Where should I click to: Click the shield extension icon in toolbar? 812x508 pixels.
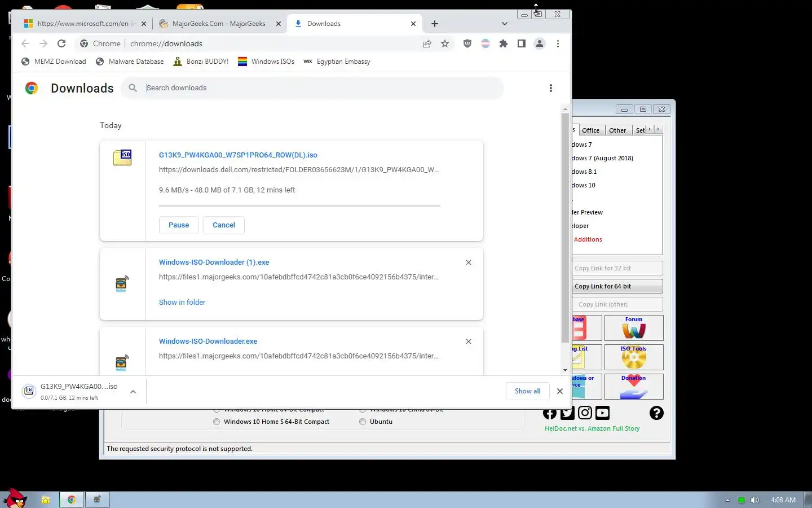click(467, 43)
